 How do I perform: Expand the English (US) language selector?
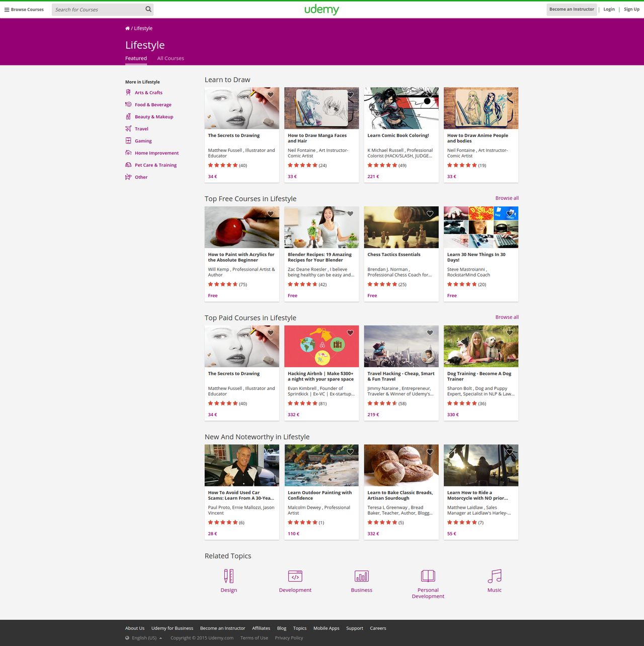coord(144,638)
